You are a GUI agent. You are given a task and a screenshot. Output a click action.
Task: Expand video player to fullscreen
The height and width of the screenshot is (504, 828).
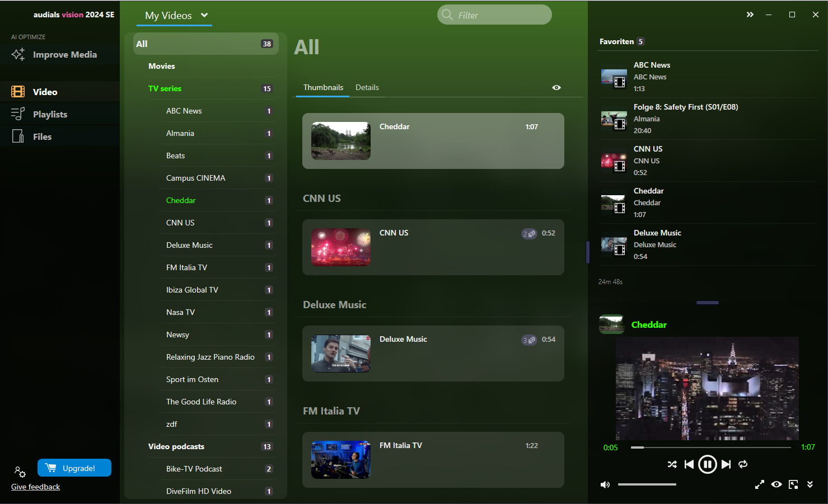pos(760,484)
